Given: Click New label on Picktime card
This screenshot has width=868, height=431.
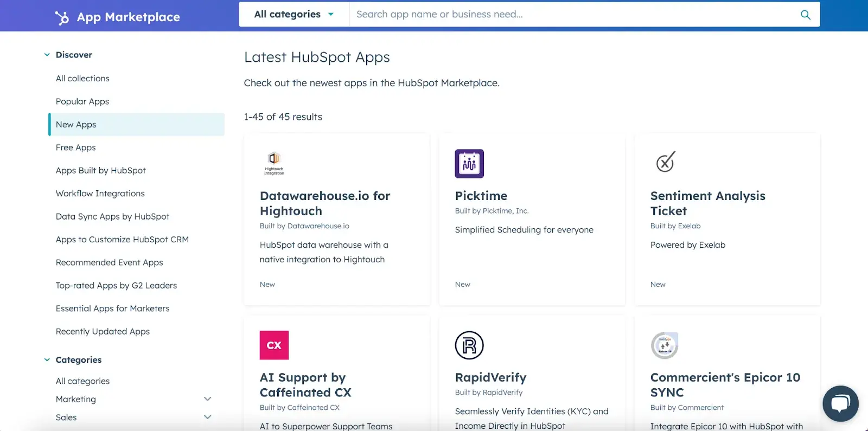Looking at the screenshot, I should 463,285.
